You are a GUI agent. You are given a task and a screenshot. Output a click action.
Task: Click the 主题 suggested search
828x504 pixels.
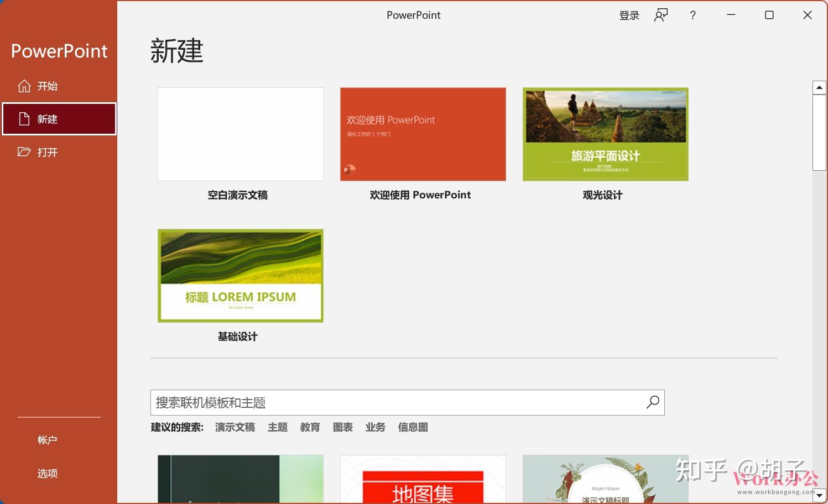point(277,427)
